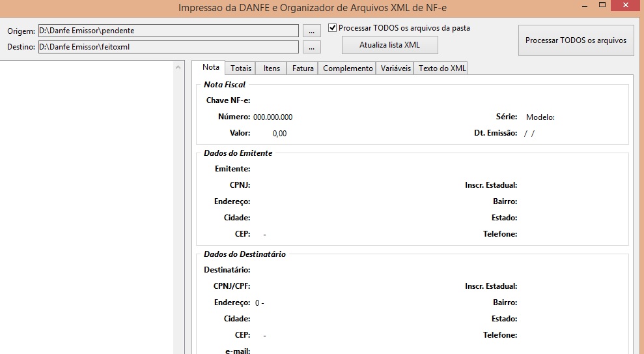Toggle the Processar TODOS os arquivos da pasta checkbox
Screen dimensions: 644x354
[x=333, y=28]
